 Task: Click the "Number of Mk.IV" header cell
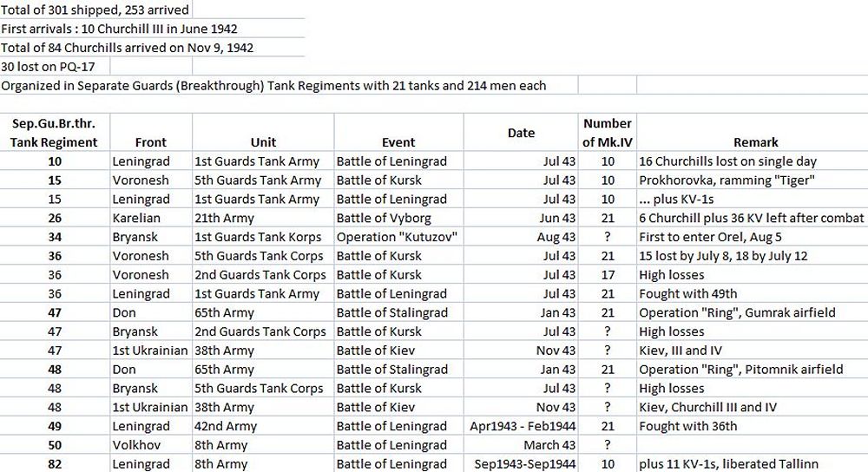607,133
